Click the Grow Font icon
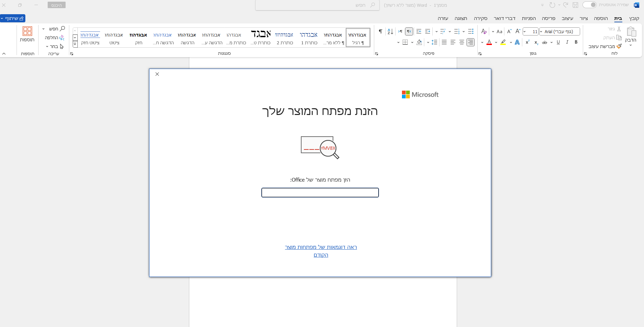Image resolution: width=644 pixels, height=327 pixels. click(518, 31)
